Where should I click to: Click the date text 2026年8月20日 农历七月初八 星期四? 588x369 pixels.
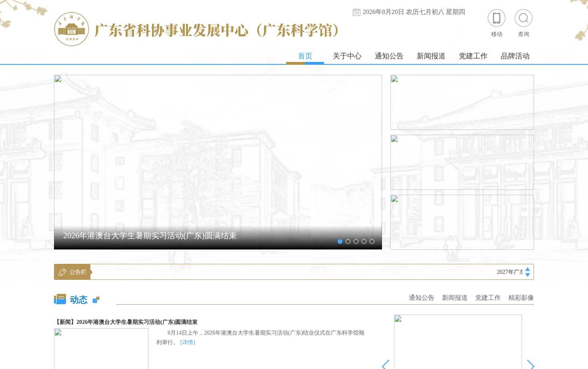pyautogui.click(x=414, y=12)
